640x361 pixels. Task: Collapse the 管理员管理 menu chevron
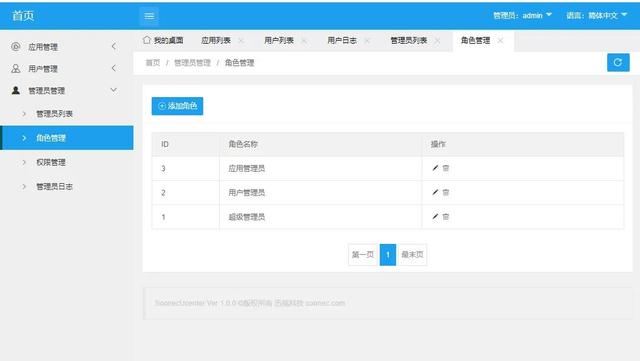114,90
